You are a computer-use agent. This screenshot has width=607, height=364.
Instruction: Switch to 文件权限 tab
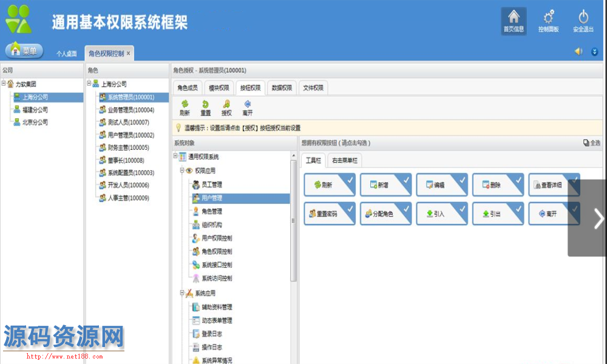(313, 88)
